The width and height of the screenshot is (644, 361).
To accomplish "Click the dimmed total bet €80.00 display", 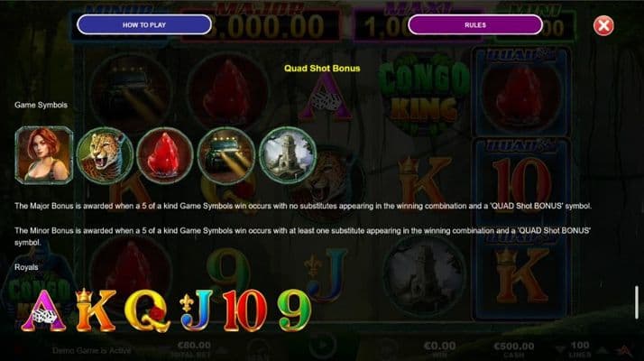I will (194, 348).
